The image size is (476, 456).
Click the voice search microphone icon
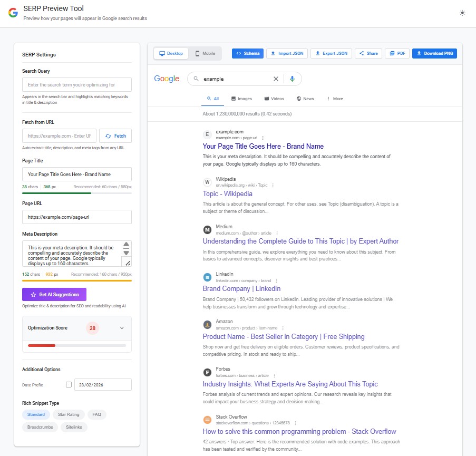pyautogui.click(x=292, y=78)
